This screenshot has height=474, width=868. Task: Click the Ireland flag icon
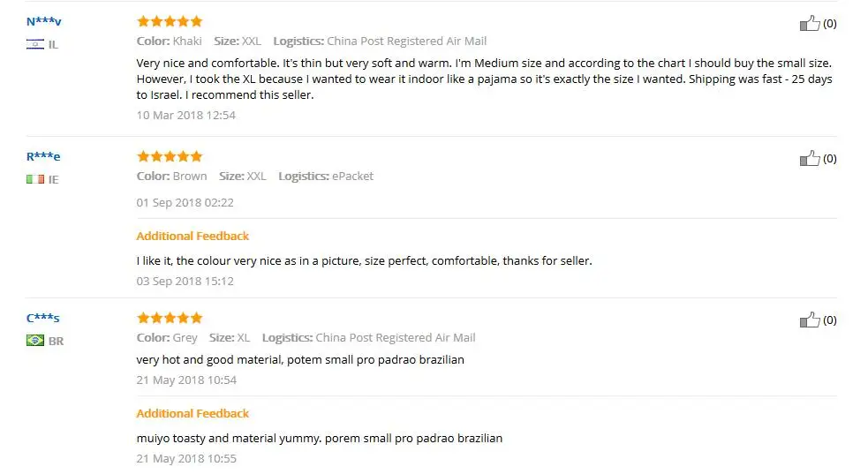(x=34, y=179)
